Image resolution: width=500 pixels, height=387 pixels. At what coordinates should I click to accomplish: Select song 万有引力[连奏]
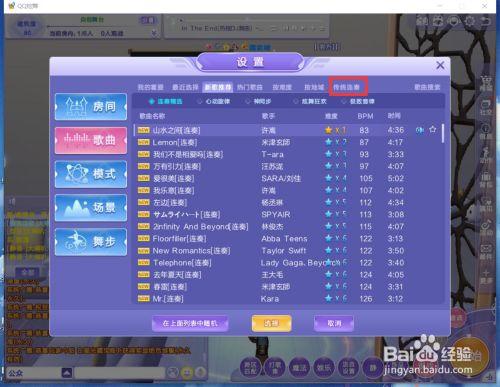coord(287,166)
